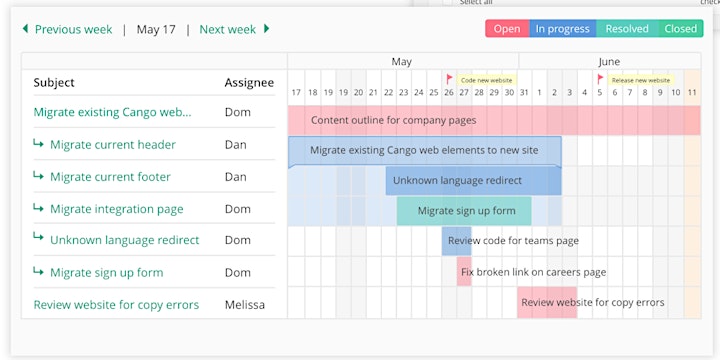
Task: Click the red flag on May 26
Action: pyautogui.click(x=450, y=79)
